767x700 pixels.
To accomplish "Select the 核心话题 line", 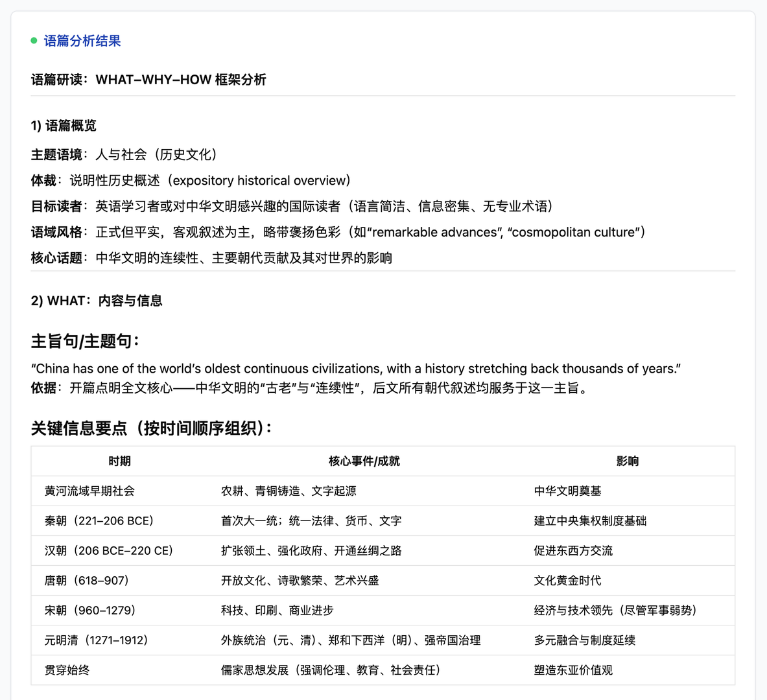I will 214,257.
